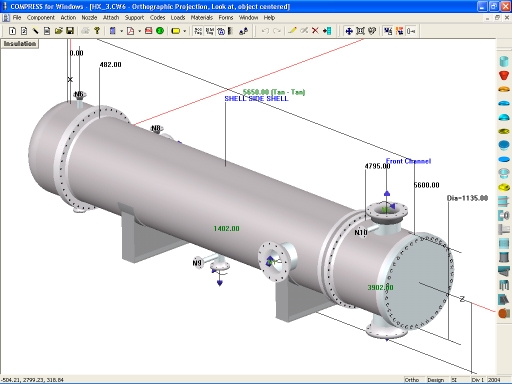Screen dimensions: 512x384
Task: Open the File menu
Action: (17, 18)
